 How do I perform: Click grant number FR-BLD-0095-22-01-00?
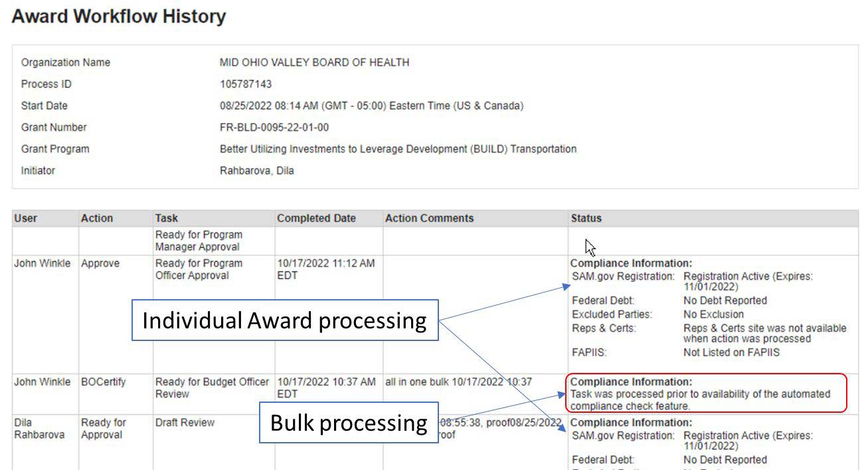click(x=274, y=128)
